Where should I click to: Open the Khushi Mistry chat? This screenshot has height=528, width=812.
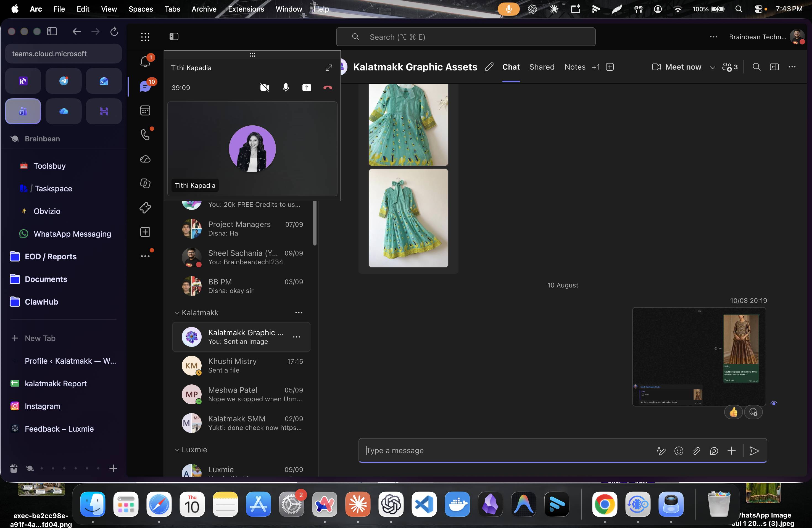click(242, 365)
